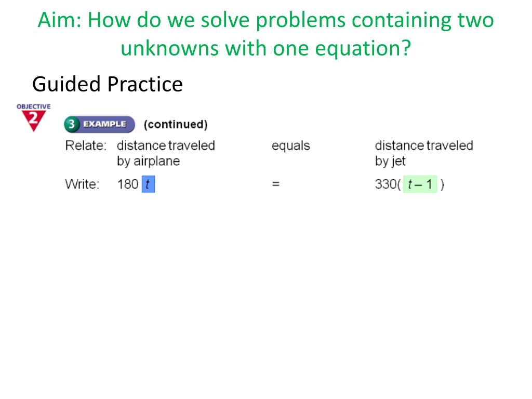Click the OBJECTIVE word above triangle
Screen dimensions: 532x399
34,107
